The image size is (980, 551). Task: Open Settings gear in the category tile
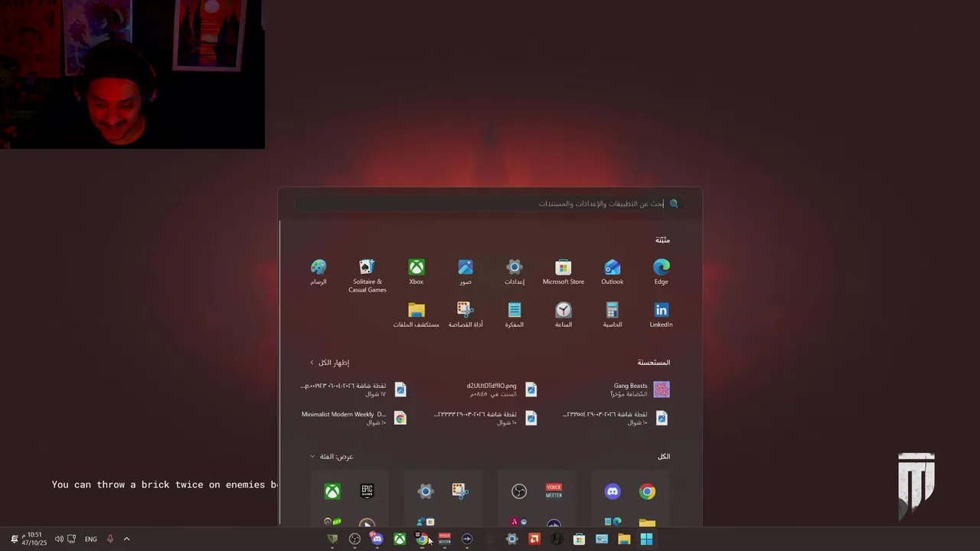[426, 491]
